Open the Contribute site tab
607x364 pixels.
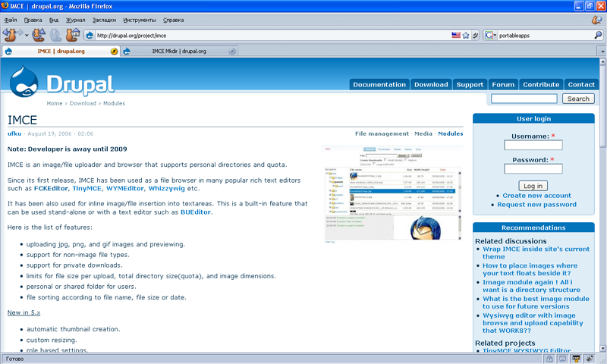click(x=541, y=85)
